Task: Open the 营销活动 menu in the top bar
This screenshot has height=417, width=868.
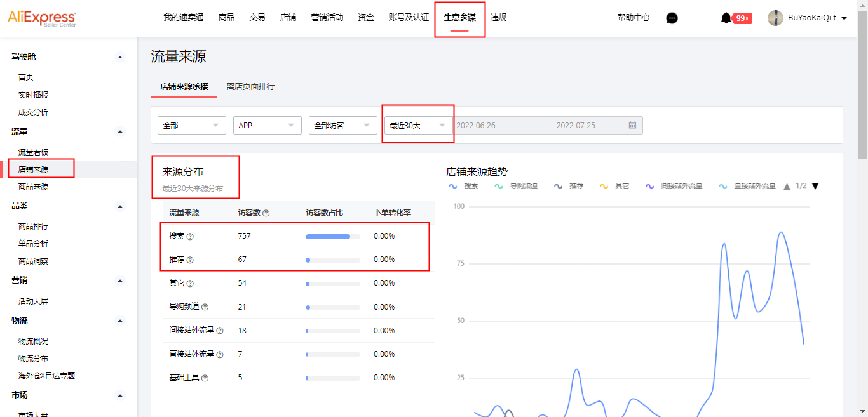Action: click(x=327, y=18)
